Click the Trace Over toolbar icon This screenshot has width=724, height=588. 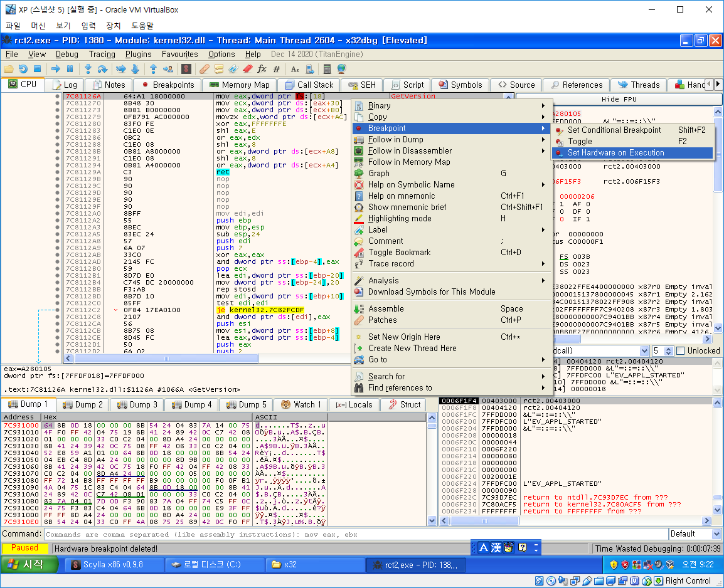point(135,69)
